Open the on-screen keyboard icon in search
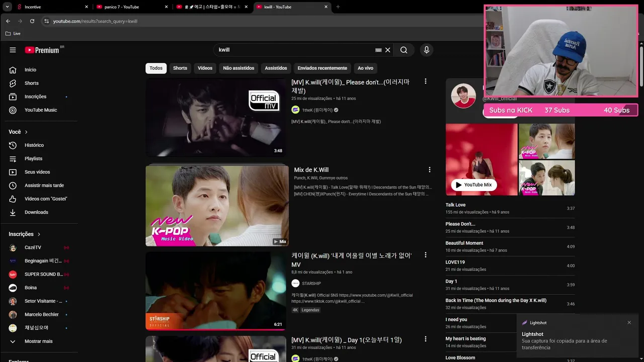Screen dimensions: 644x362 pos(378,50)
